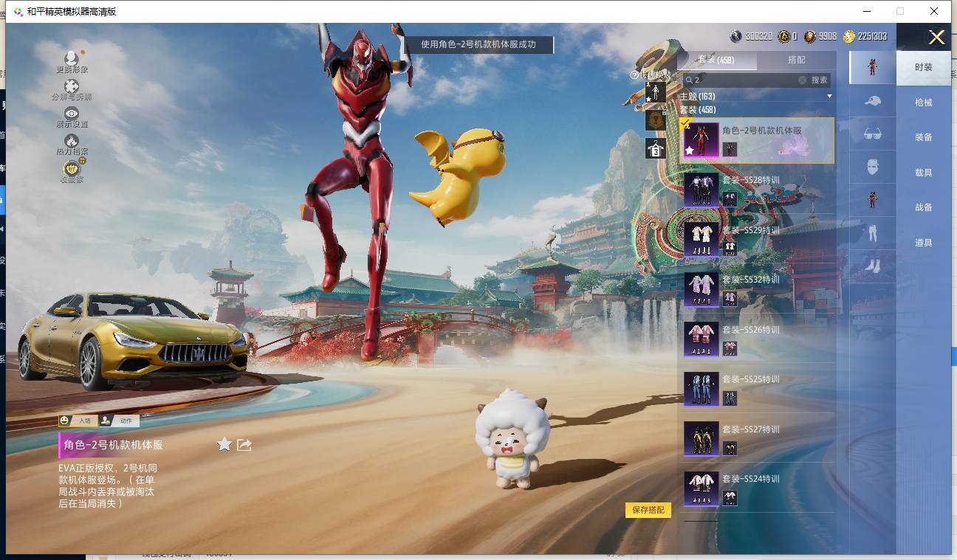Open the 载具 vehicles menu
957x560 pixels.
[x=924, y=173]
